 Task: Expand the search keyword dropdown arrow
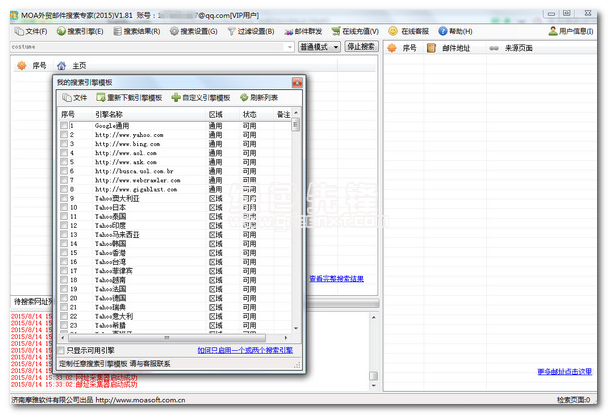(290, 47)
